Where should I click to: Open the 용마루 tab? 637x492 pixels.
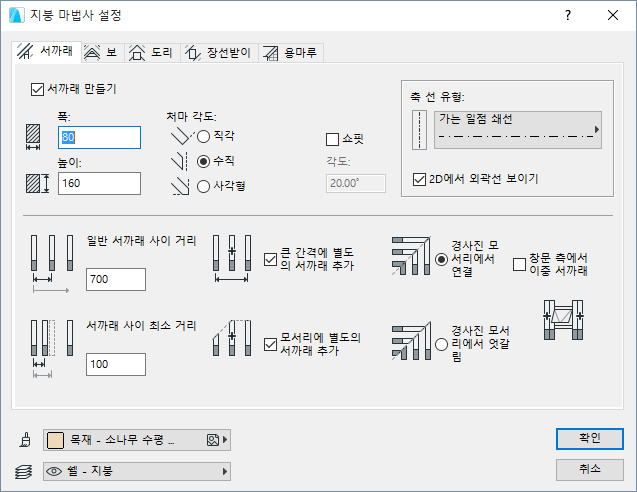(293, 52)
